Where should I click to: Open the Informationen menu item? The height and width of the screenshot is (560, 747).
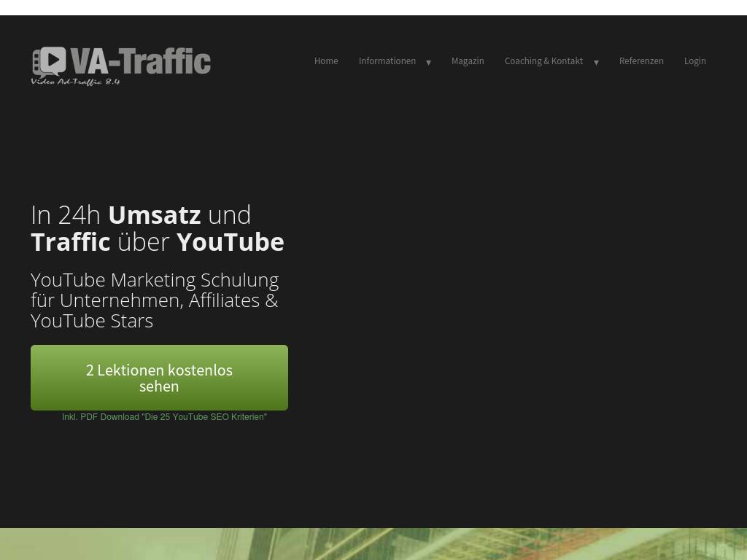(x=387, y=61)
